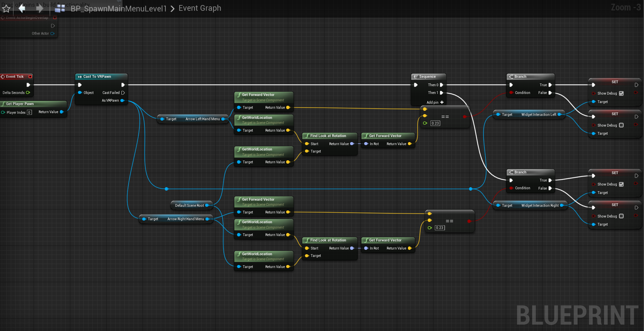Click Add pin on the Sequence node
The height and width of the screenshot is (331, 644).
pos(435,102)
